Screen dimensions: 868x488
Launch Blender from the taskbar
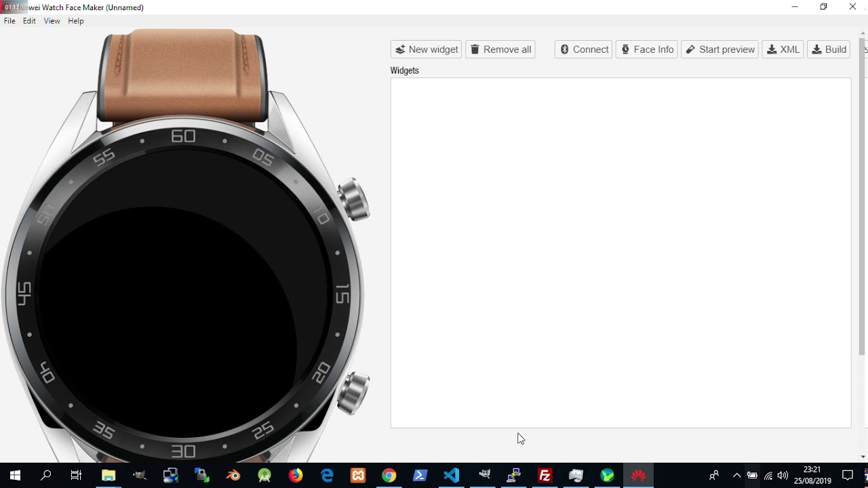[233, 475]
